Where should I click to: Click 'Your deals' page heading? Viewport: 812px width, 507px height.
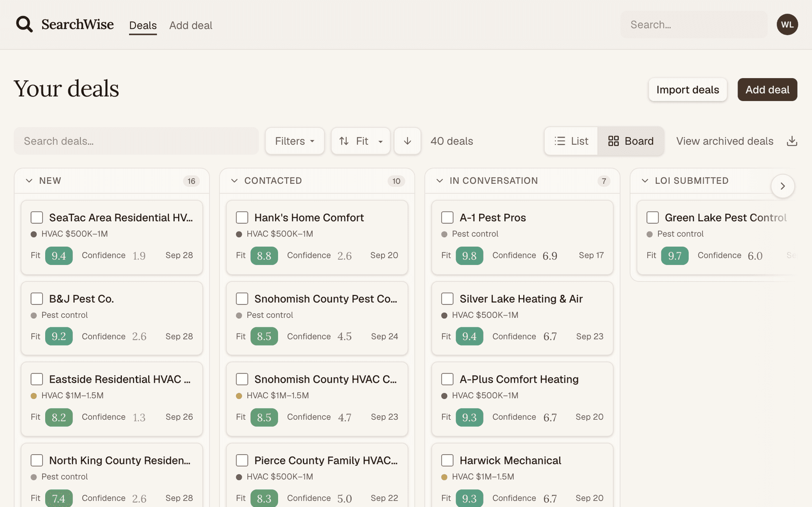66,89
